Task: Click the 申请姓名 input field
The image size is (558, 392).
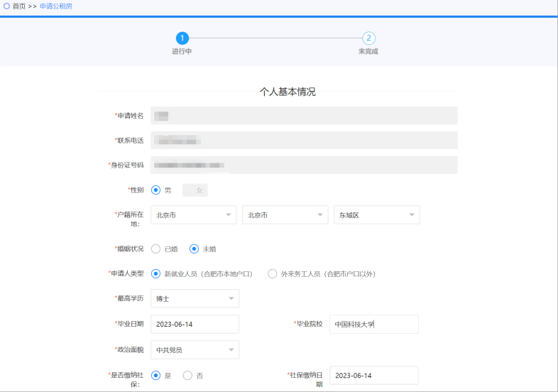Action: (304, 116)
